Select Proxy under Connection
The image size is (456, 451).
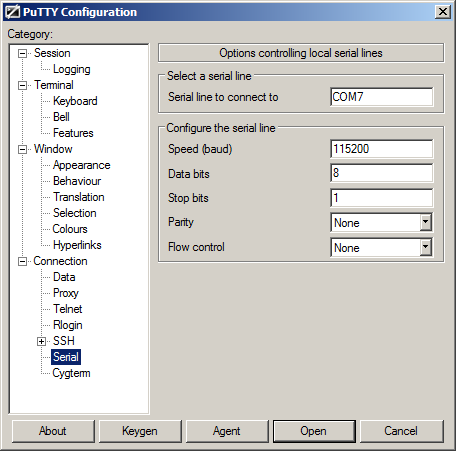coord(66,293)
